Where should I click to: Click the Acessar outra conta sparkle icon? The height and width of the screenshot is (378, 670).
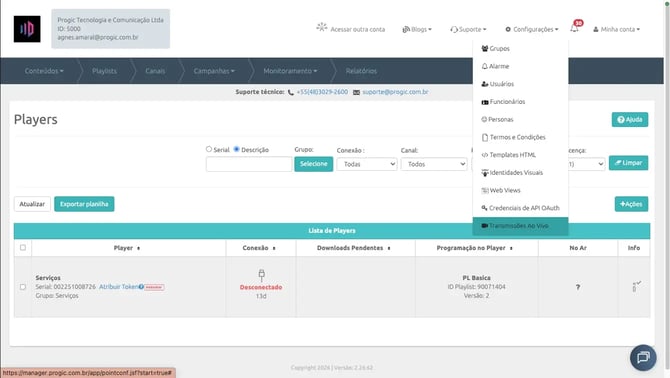[x=322, y=28]
